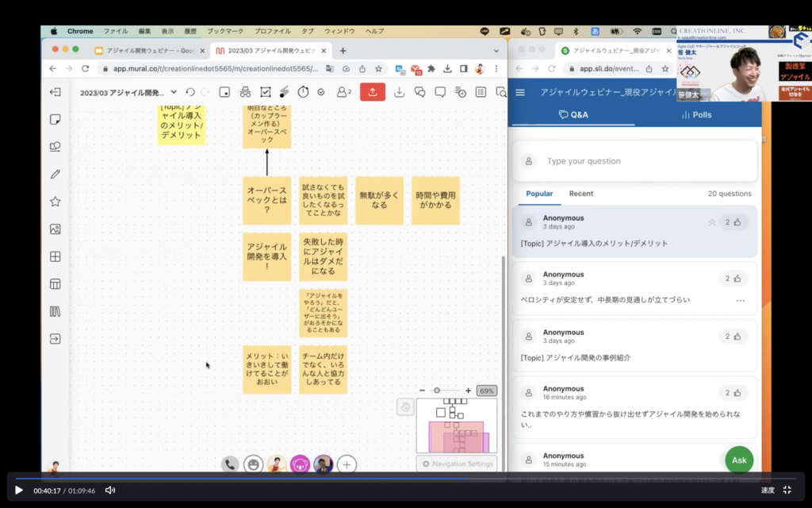The height and width of the screenshot is (508, 812).
Task: Download the mural using export icon
Action: pyautogui.click(x=399, y=92)
